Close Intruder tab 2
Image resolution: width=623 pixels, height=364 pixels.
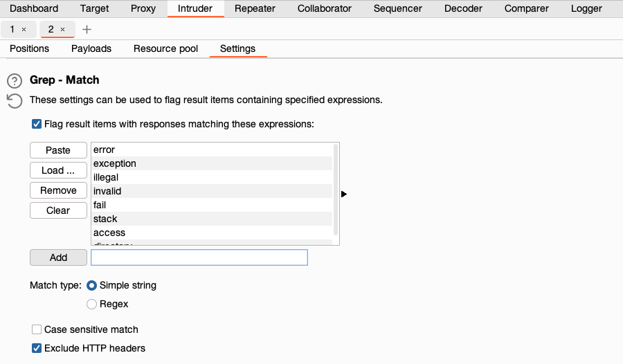(62, 29)
